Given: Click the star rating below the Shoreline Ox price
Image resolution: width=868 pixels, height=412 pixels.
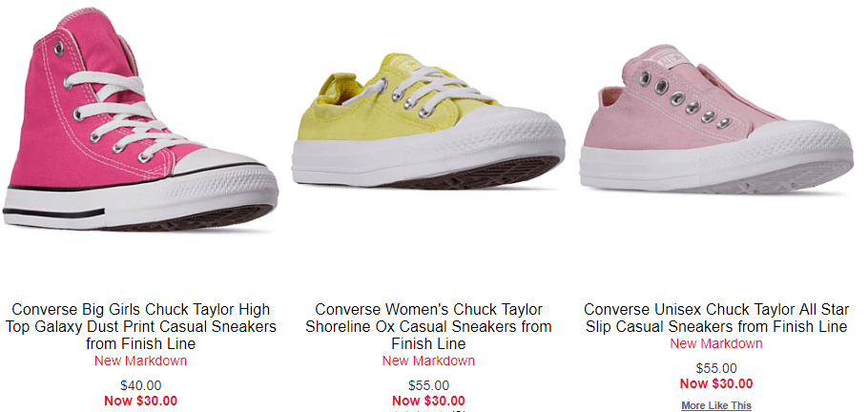Looking at the screenshot, I should pyautogui.click(x=428, y=411).
